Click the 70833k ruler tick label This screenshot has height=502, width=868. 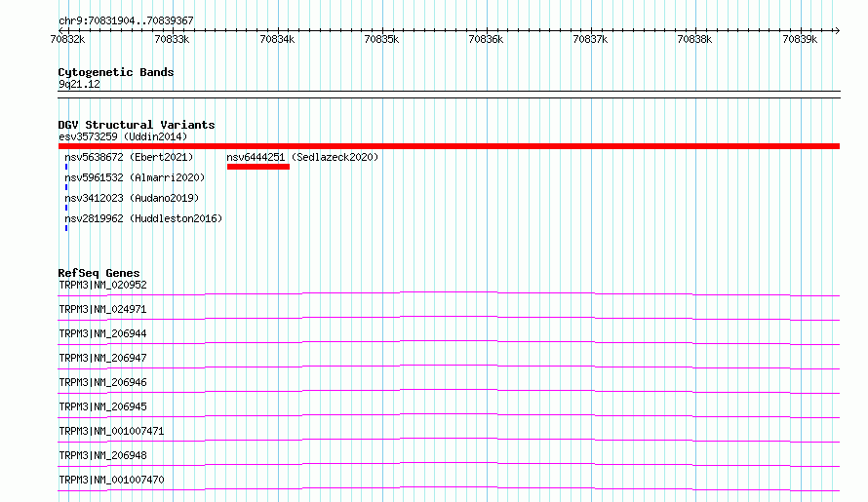point(173,39)
